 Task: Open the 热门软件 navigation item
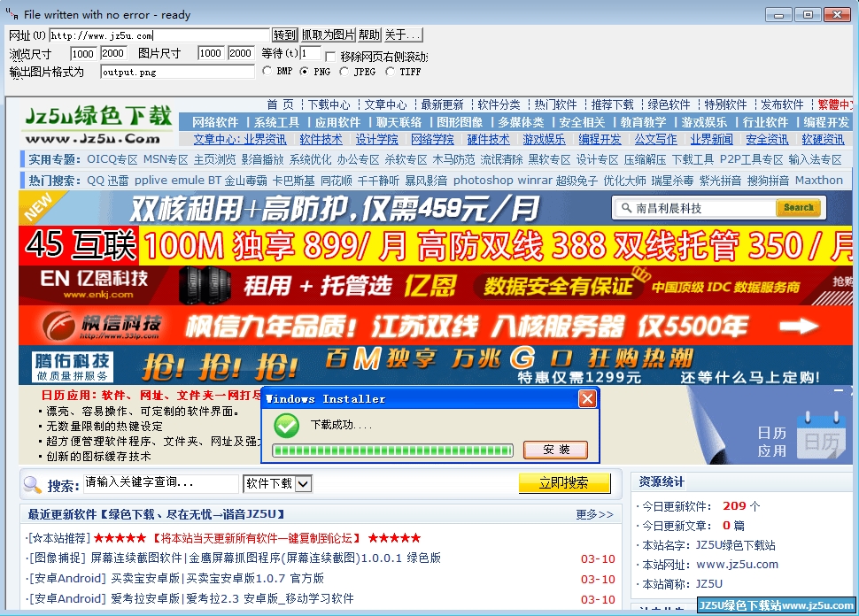(x=555, y=104)
